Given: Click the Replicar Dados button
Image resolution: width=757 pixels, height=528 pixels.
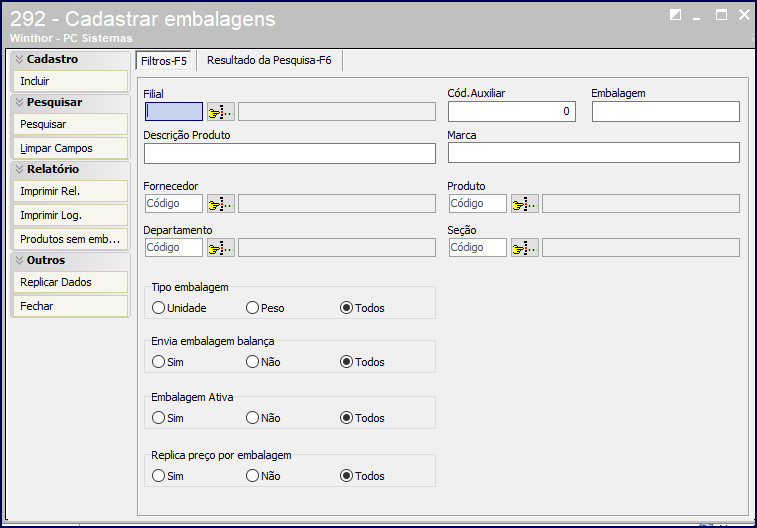Looking at the screenshot, I should click(70, 282).
